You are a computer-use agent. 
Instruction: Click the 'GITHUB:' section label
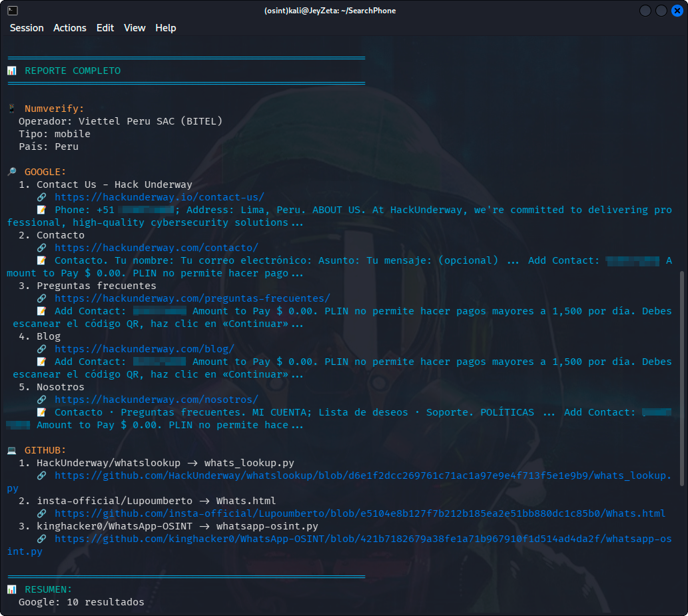click(x=45, y=450)
